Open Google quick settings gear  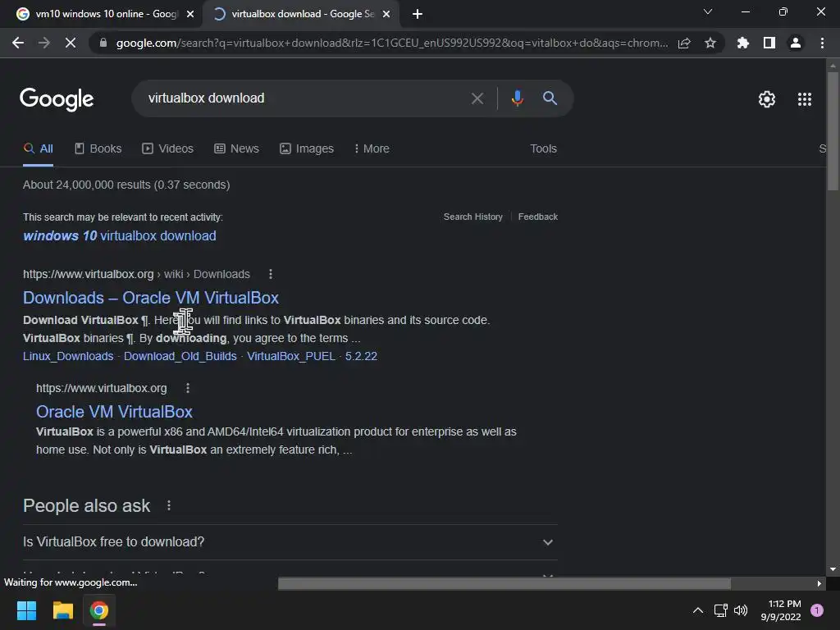(767, 99)
